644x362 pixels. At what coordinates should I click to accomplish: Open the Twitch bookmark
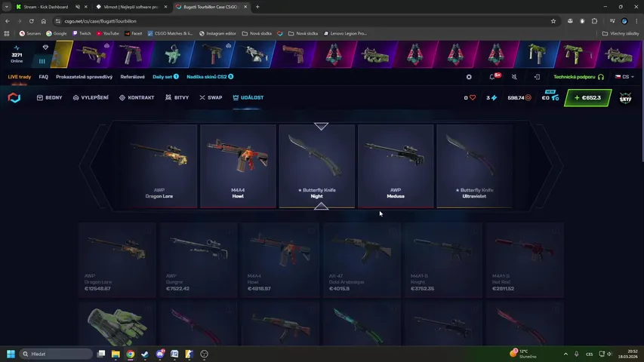pyautogui.click(x=82, y=33)
